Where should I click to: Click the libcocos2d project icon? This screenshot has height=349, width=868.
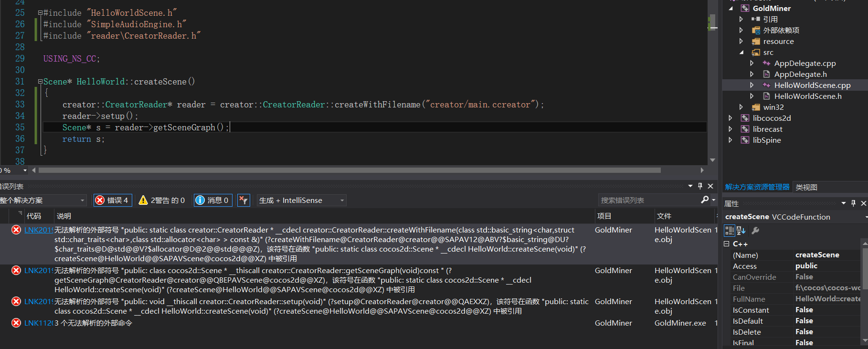745,118
